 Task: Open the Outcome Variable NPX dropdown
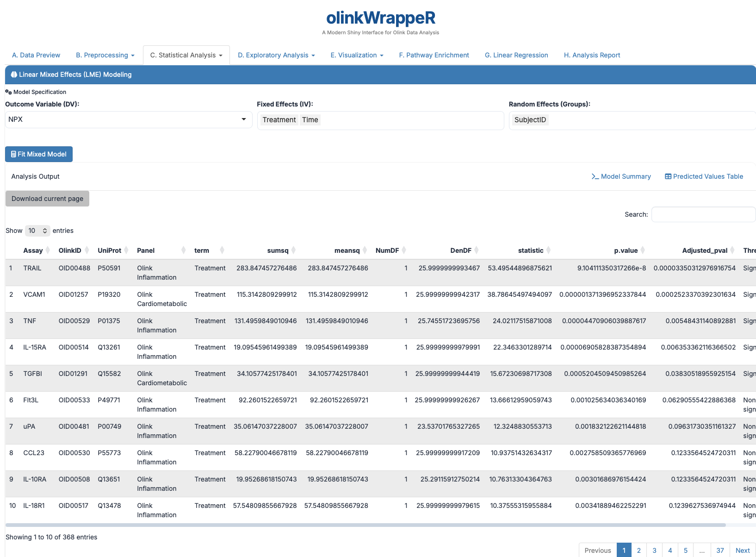click(x=128, y=119)
